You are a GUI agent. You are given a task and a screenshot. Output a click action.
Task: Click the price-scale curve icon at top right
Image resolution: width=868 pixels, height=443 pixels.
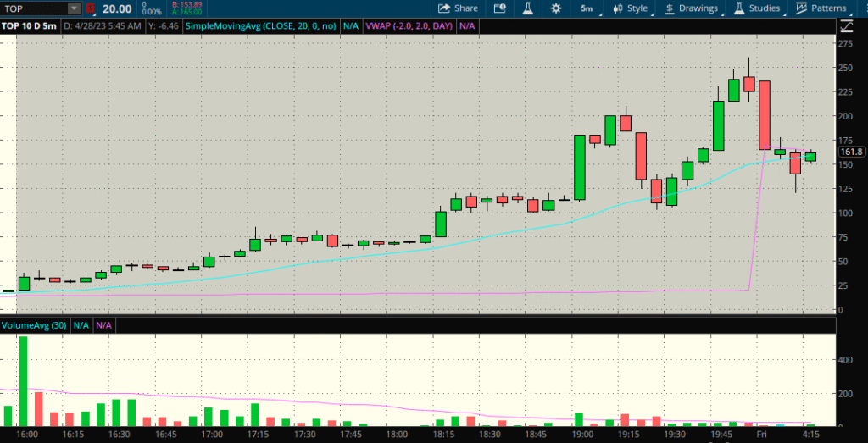point(846,25)
